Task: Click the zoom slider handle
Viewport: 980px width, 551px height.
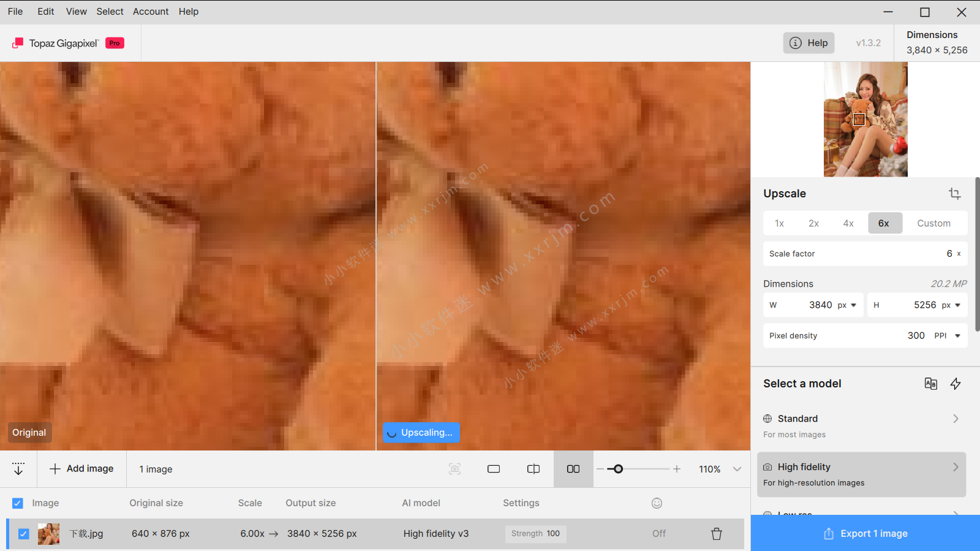Action: tap(618, 469)
